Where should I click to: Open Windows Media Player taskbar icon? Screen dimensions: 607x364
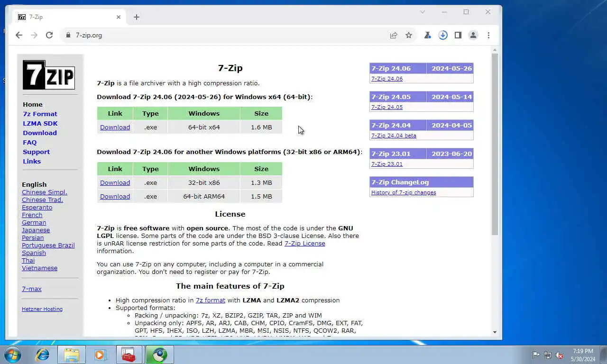(x=100, y=355)
